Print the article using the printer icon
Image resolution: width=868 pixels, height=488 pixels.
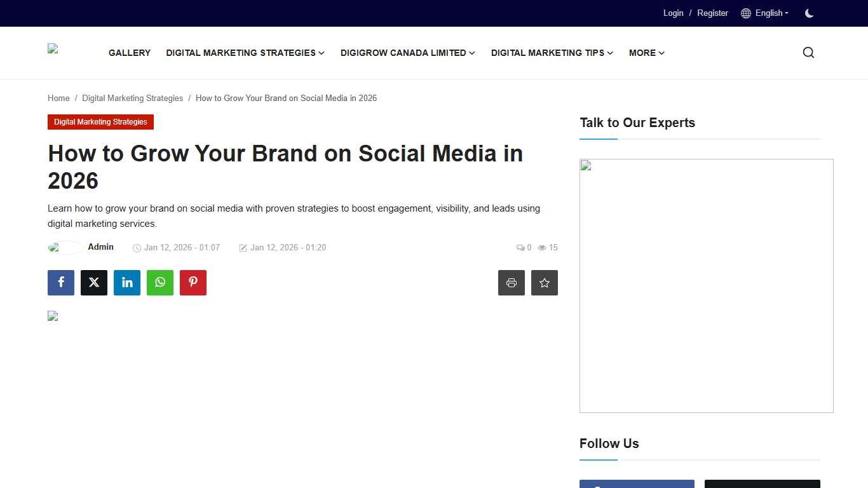(511, 282)
